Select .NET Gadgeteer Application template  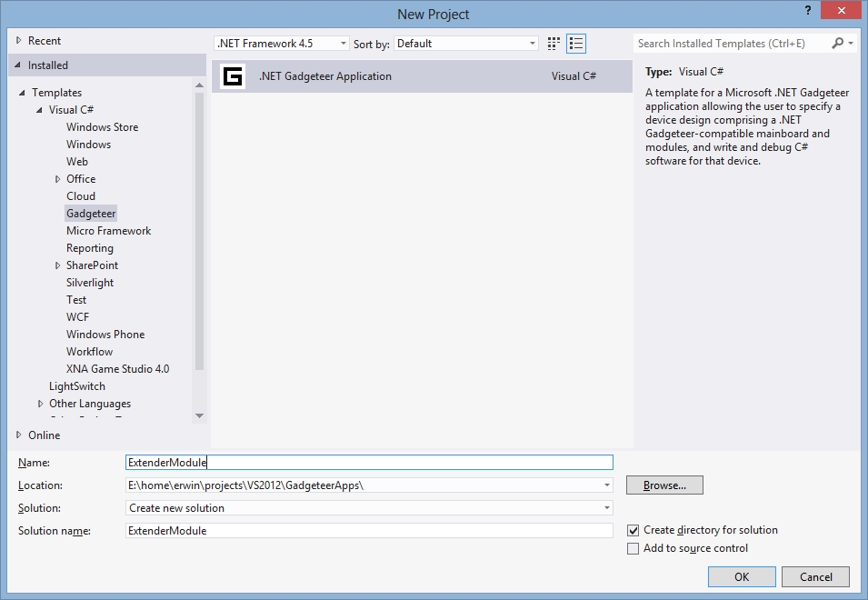pyautogui.click(x=422, y=76)
